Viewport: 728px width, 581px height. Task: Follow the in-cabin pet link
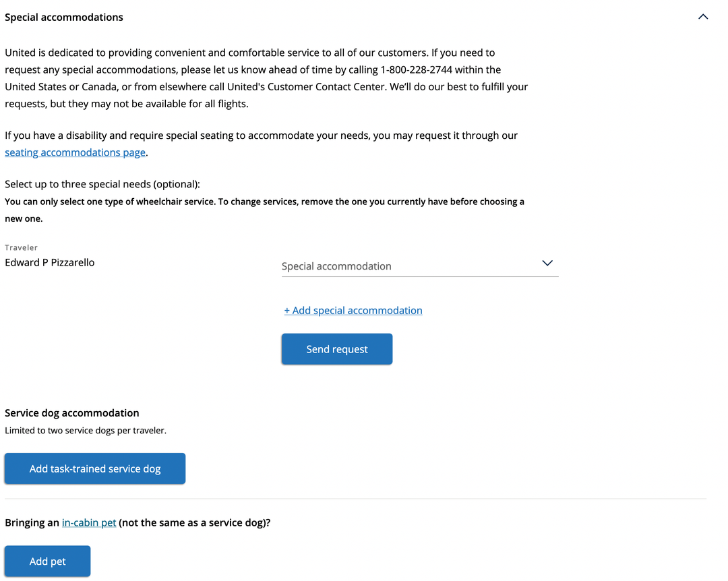pyautogui.click(x=89, y=522)
